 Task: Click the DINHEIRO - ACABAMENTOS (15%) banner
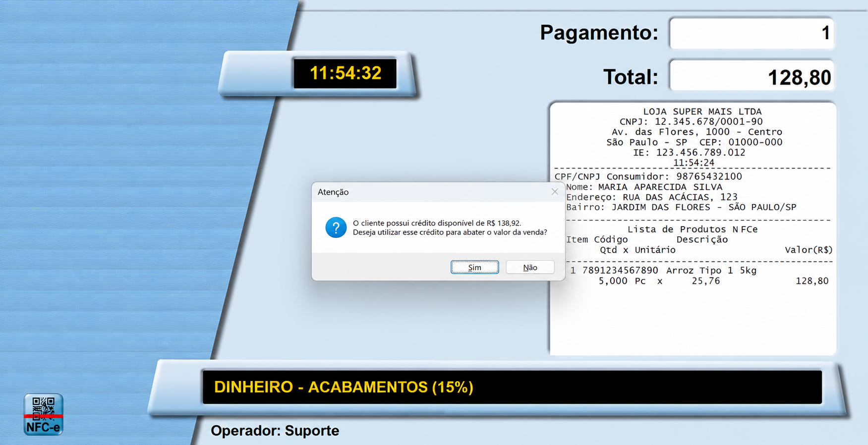(512, 387)
